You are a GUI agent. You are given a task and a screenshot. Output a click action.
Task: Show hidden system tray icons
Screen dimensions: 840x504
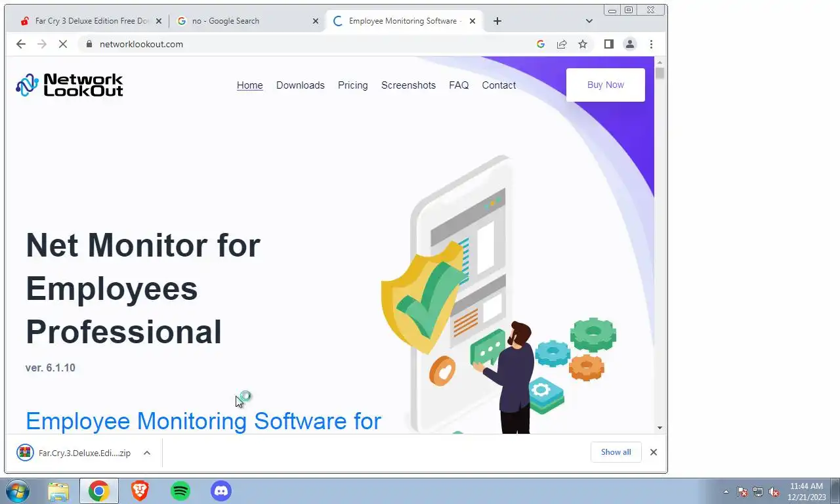point(726,492)
